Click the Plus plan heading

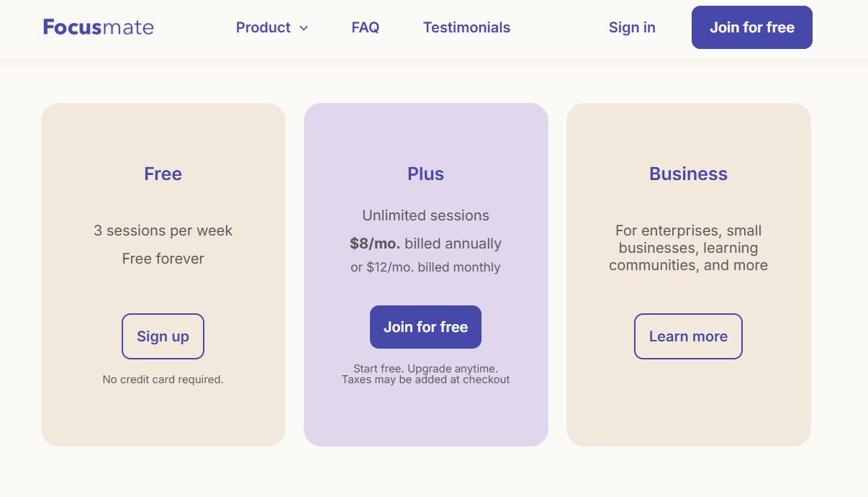[x=425, y=174]
